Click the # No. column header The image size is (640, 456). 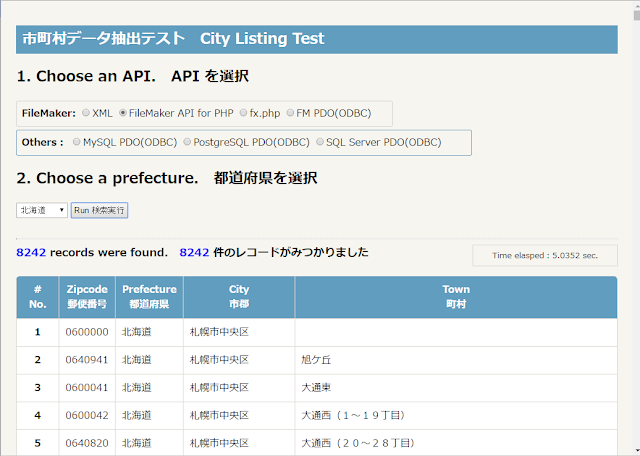click(37, 296)
